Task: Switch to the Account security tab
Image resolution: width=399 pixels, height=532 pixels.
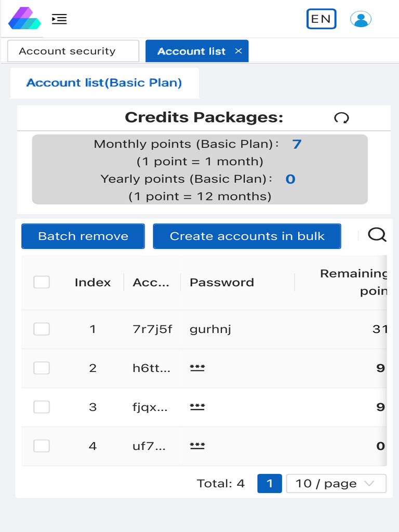Action: 73,51
